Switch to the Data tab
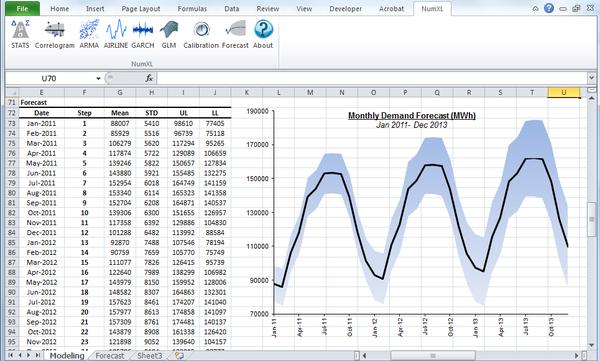The width and height of the screenshot is (600, 361). 232,8
